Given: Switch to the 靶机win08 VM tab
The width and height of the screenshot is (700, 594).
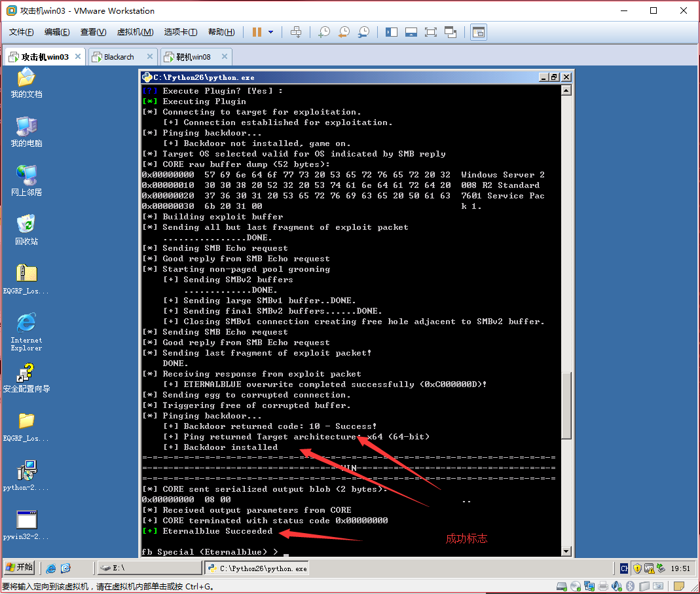Looking at the screenshot, I should 193,57.
